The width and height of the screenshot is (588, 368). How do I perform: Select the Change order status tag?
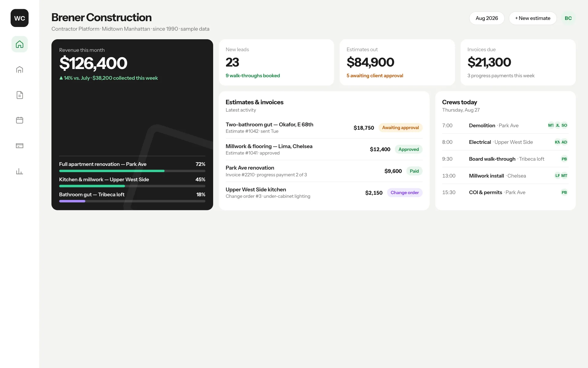click(x=405, y=193)
